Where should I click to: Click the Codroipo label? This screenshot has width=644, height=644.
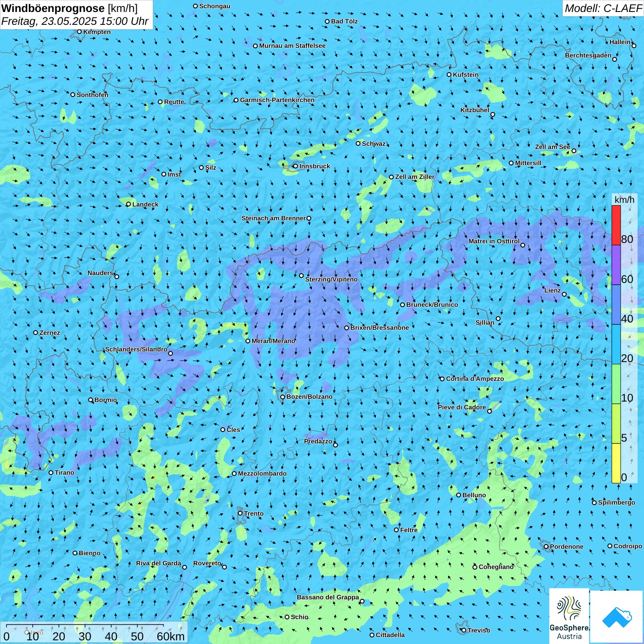(628, 546)
